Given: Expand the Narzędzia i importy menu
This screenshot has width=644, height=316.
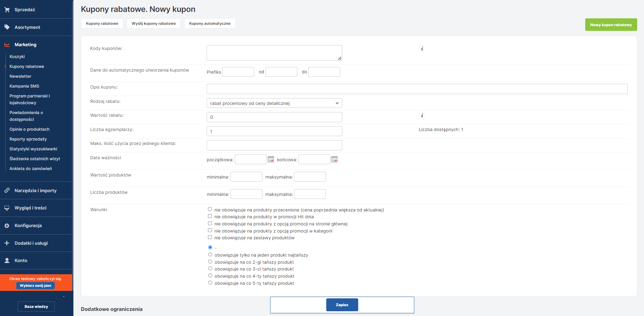Looking at the screenshot, I should click(36, 191).
